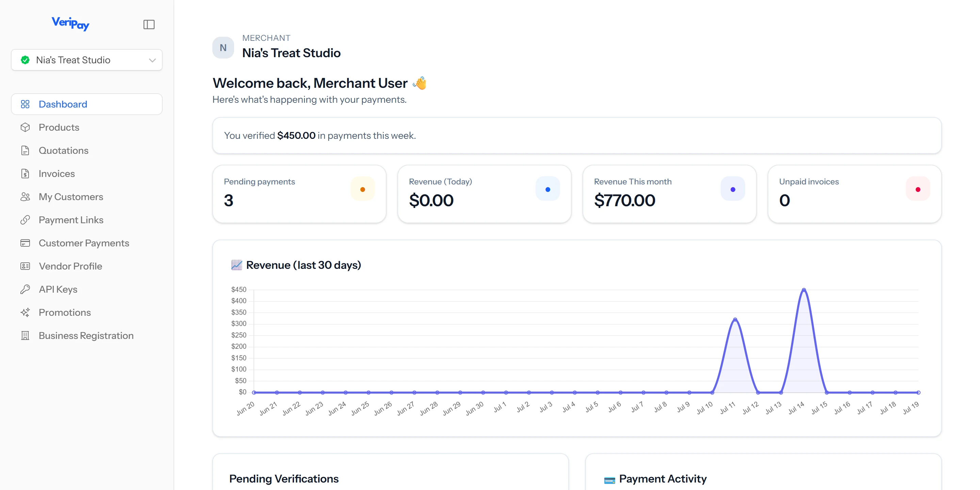Click the Invoices dollar-file icon
Screen dimensions: 980x490
point(25,174)
